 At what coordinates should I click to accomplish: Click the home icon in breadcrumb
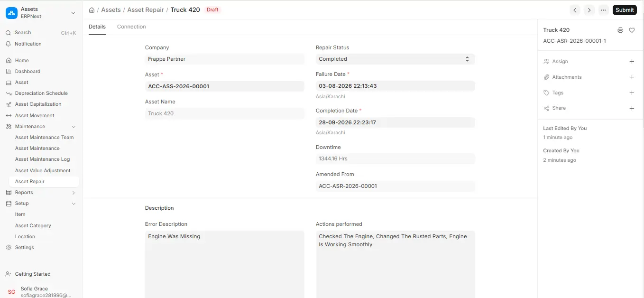(x=92, y=9)
